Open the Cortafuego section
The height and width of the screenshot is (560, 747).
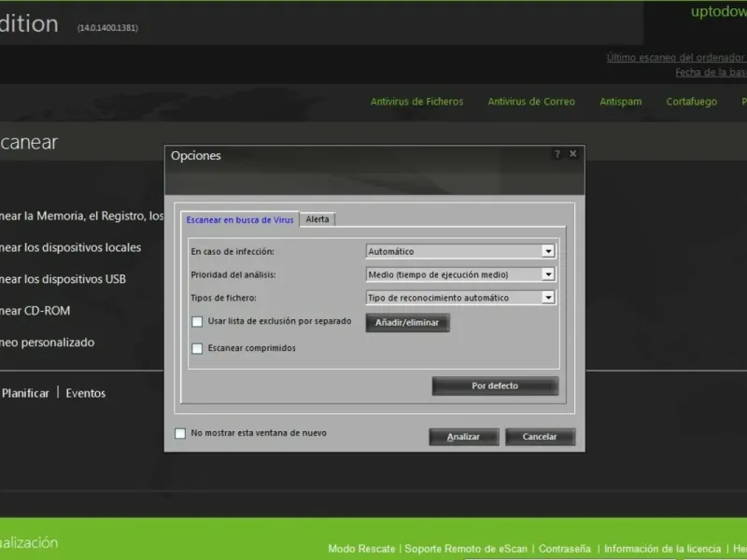[691, 102]
